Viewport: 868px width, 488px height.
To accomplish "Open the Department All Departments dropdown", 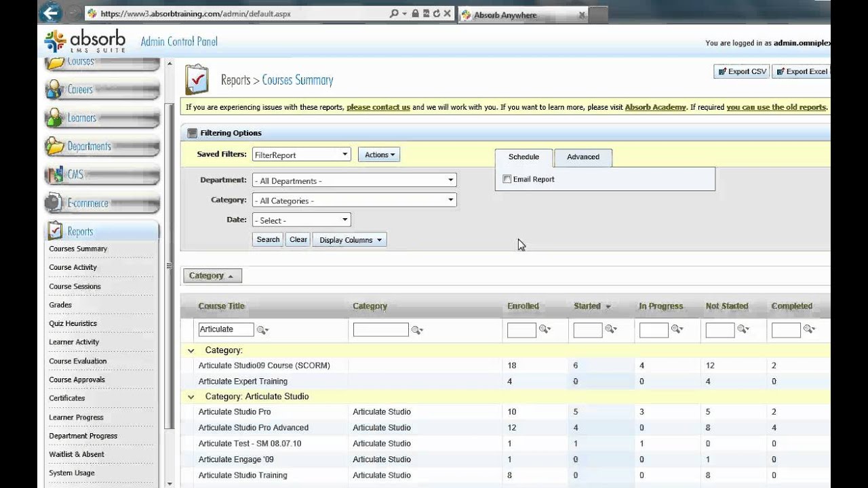I will (354, 180).
